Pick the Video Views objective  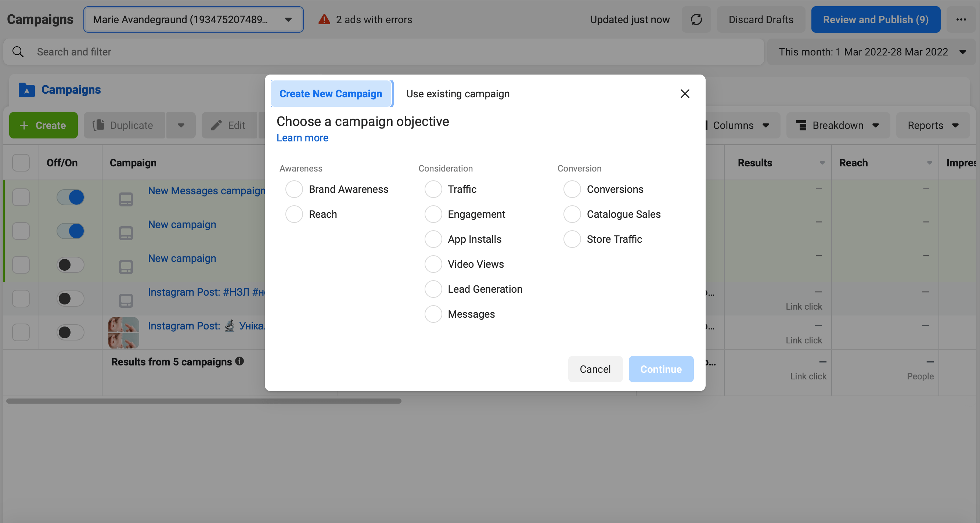(x=433, y=264)
